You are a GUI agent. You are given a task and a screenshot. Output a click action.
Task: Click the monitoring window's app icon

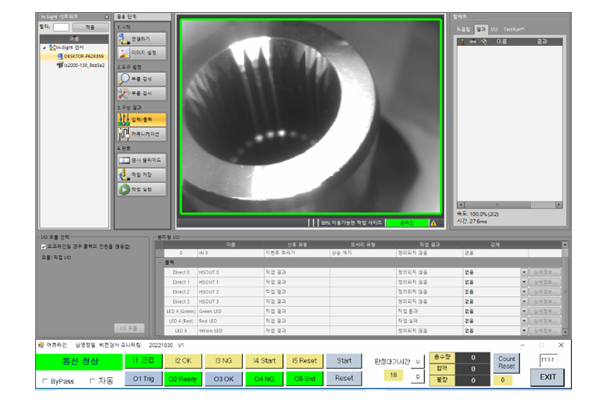(x=41, y=345)
